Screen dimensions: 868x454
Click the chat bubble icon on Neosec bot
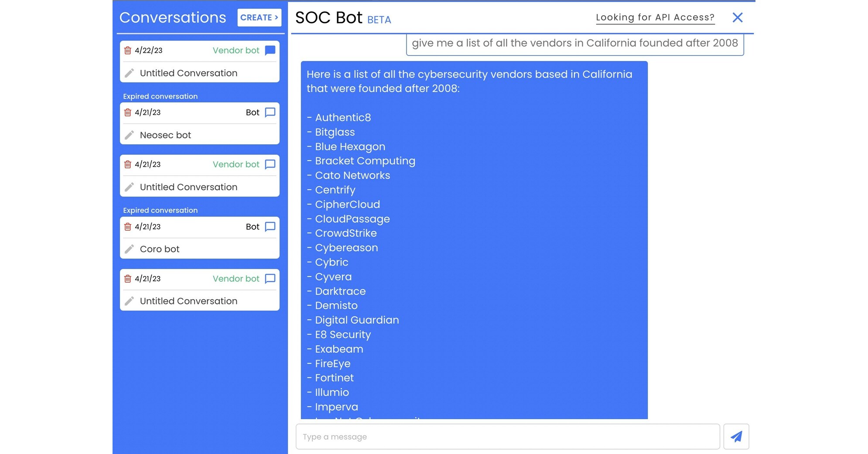pos(270,112)
